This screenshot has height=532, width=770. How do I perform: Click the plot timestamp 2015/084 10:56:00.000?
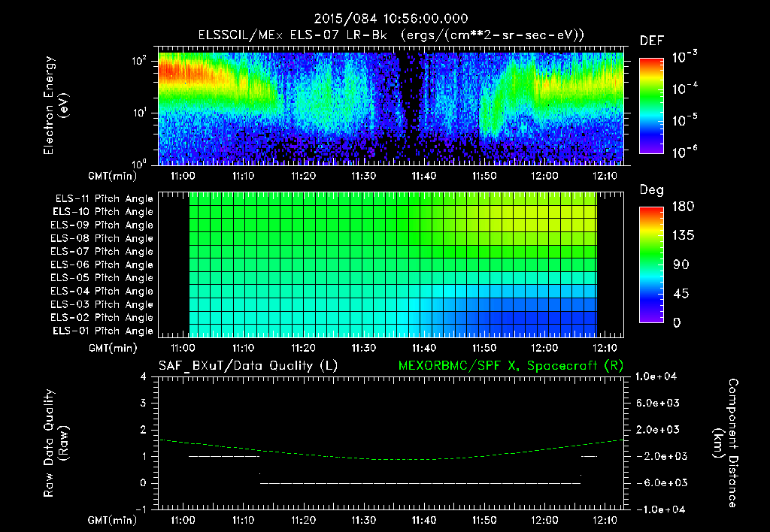click(x=391, y=19)
